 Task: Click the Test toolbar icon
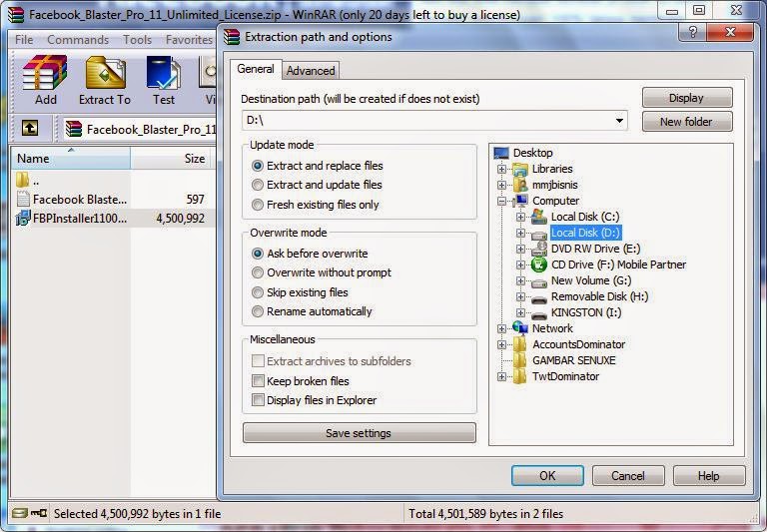click(x=164, y=73)
